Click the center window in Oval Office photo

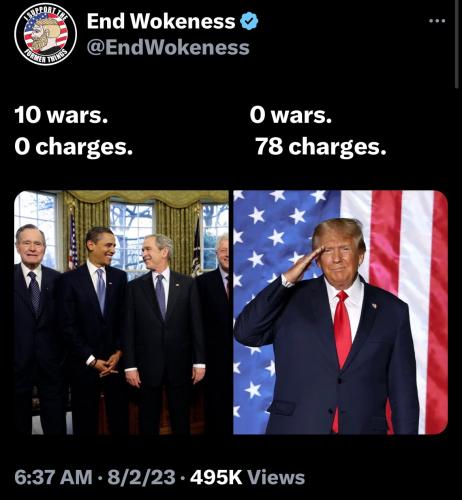(132, 233)
